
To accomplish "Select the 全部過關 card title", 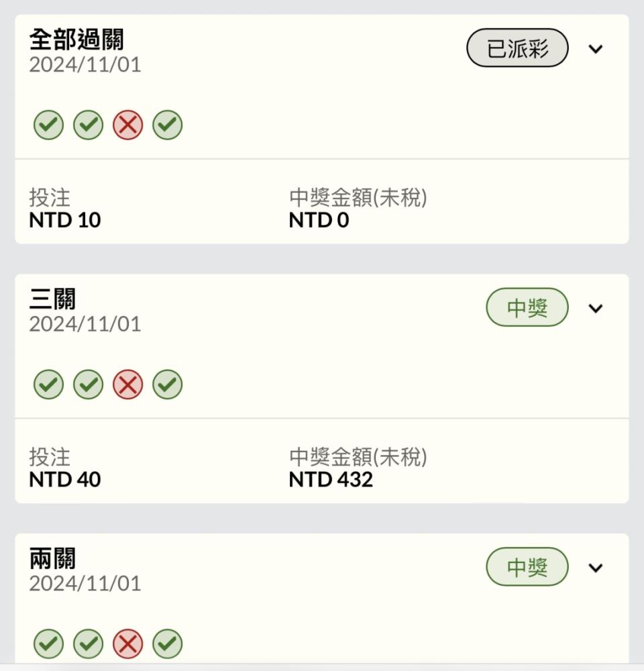I will tap(76, 40).
